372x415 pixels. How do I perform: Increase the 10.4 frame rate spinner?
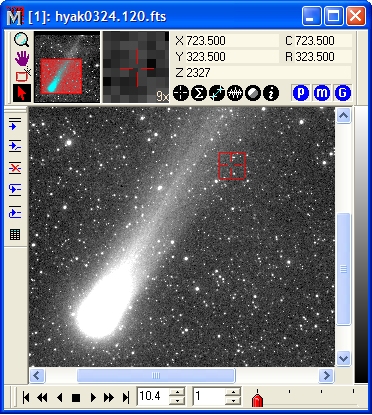coord(177,392)
